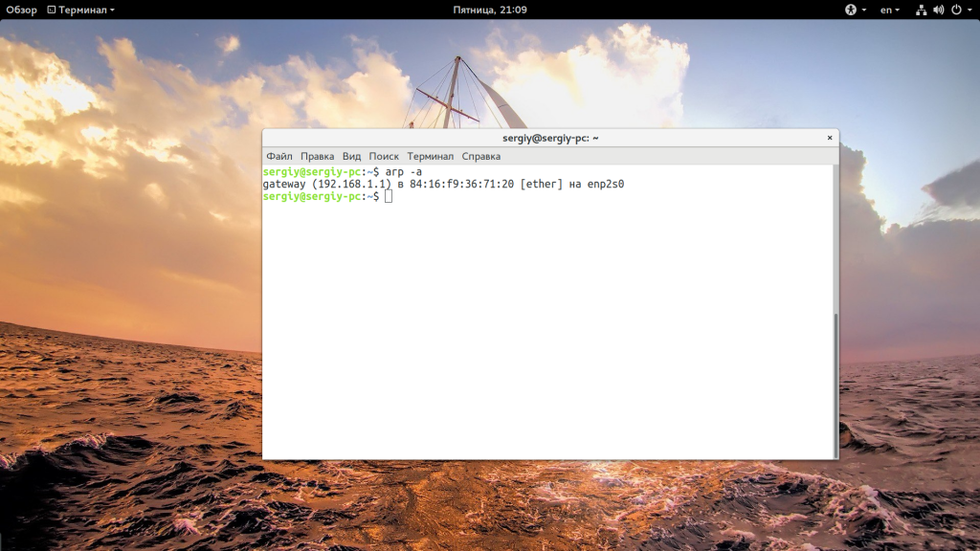Expand the en keyboard layout dropdown

(x=889, y=10)
